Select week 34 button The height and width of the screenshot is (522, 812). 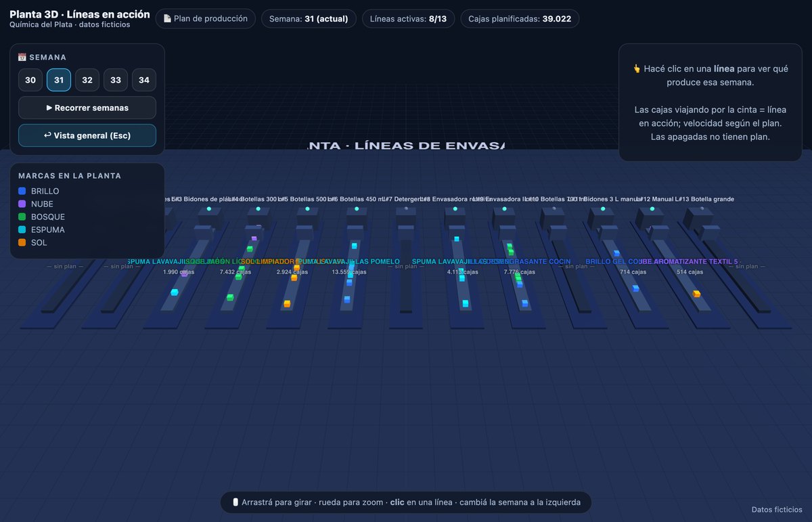click(x=144, y=80)
